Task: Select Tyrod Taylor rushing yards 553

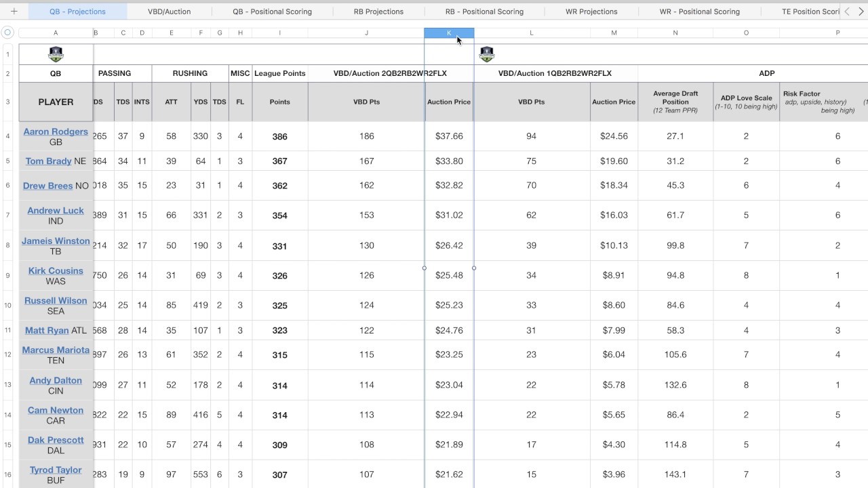Action: [201, 474]
